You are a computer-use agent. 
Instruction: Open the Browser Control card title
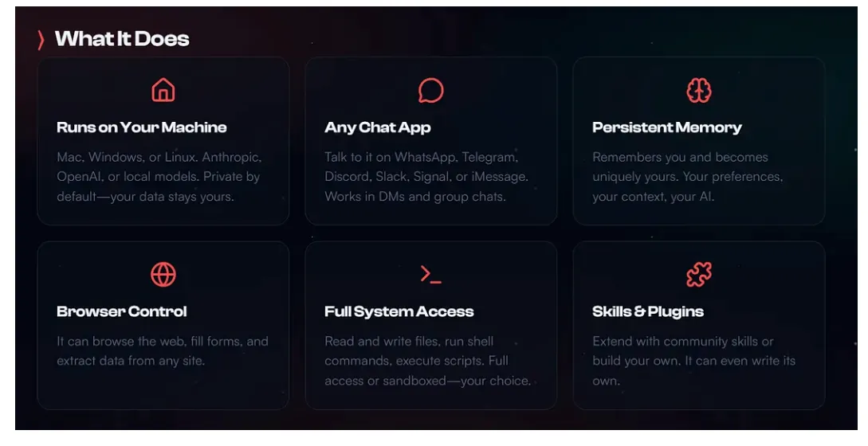[122, 311]
